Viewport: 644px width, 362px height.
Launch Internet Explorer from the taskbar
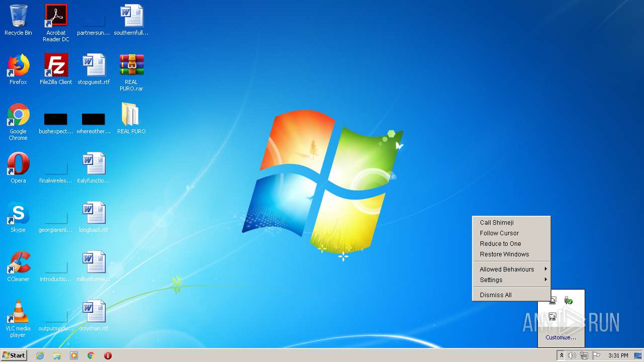coord(40,355)
